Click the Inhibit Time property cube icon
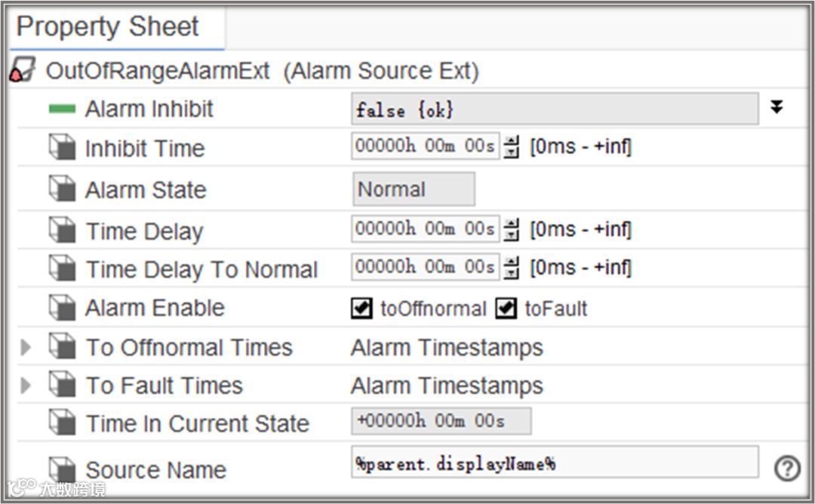This screenshot has width=815, height=504. point(63,147)
